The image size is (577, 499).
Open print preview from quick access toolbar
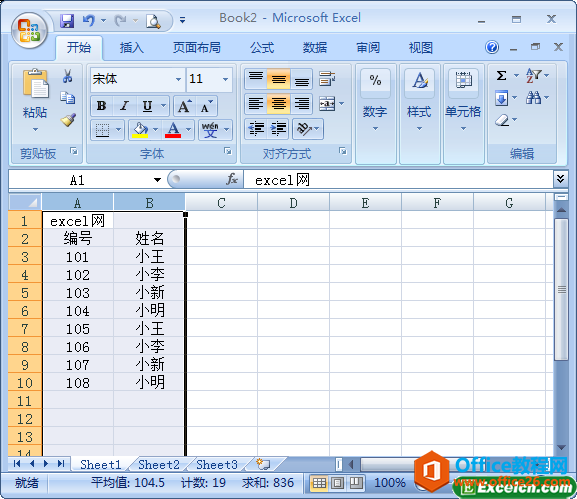tap(153, 21)
